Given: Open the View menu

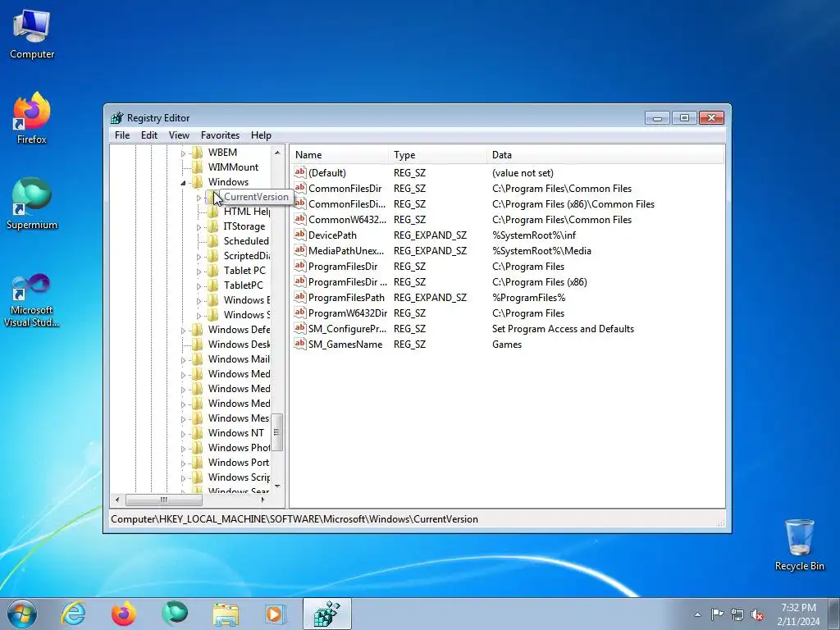Looking at the screenshot, I should tap(179, 135).
